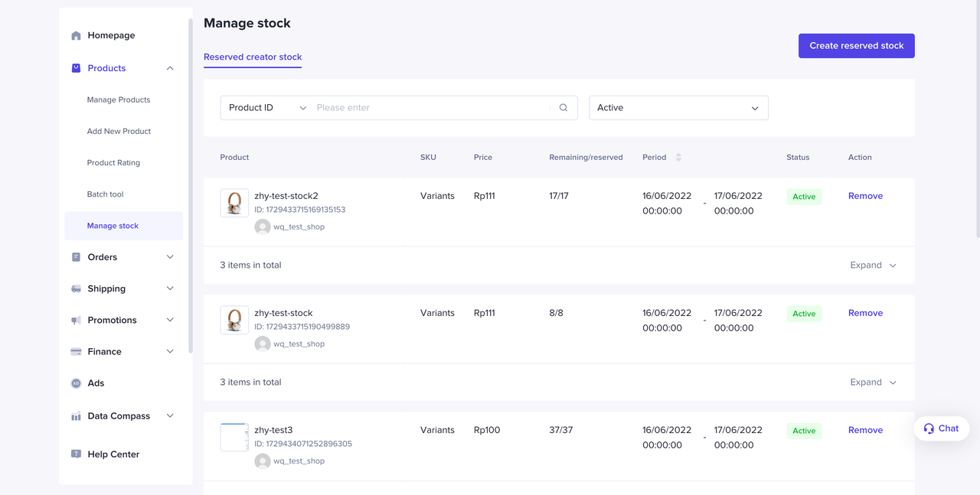Sort by Period using sort arrows

[x=678, y=158]
